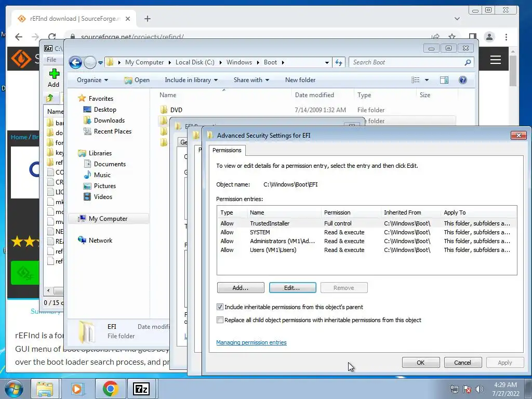Image resolution: width=532 pixels, height=399 pixels.
Task: Click Chrome back arrow
Action: click(x=19, y=37)
